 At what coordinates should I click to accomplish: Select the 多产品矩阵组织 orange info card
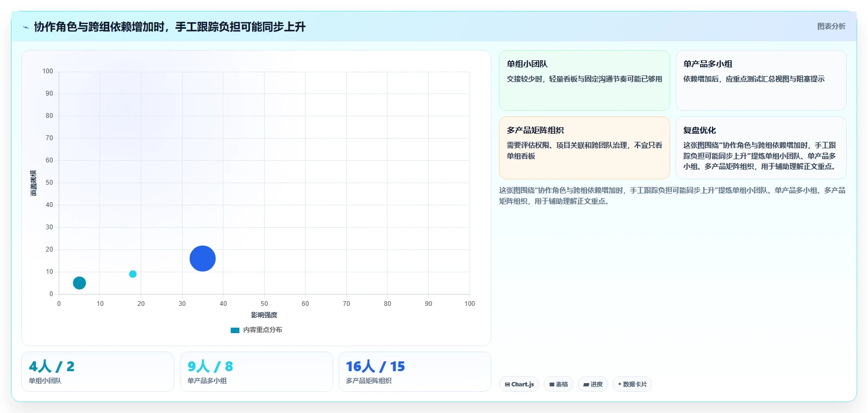point(584,148)
